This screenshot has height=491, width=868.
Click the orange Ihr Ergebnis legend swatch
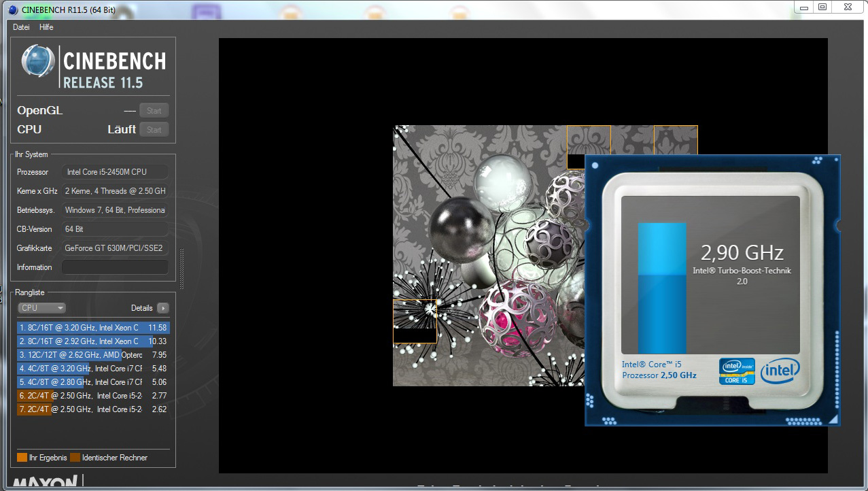(22, 458)
